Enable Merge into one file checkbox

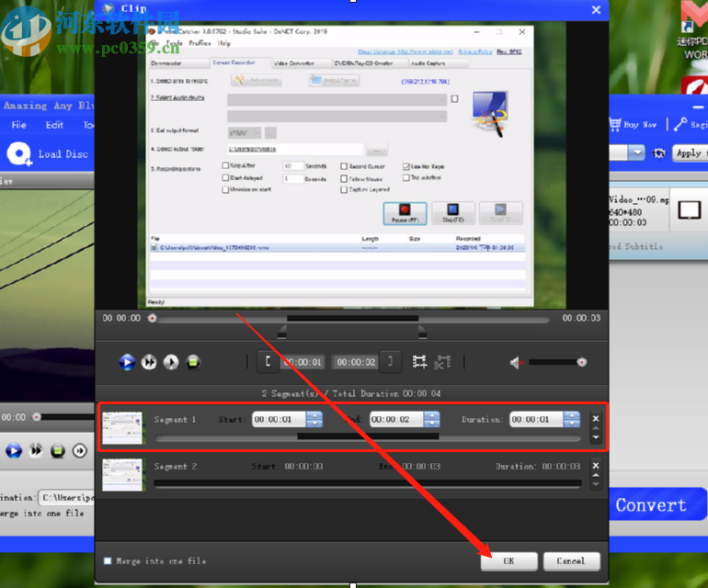[x=108, y=561]
